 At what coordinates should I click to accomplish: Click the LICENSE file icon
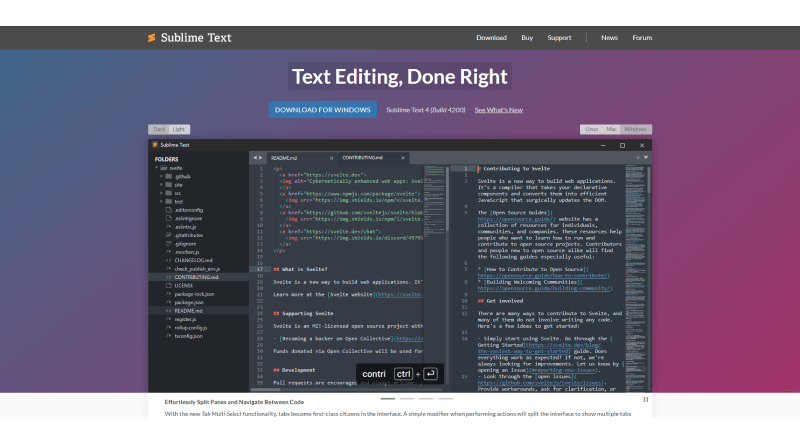coord(168,285)
